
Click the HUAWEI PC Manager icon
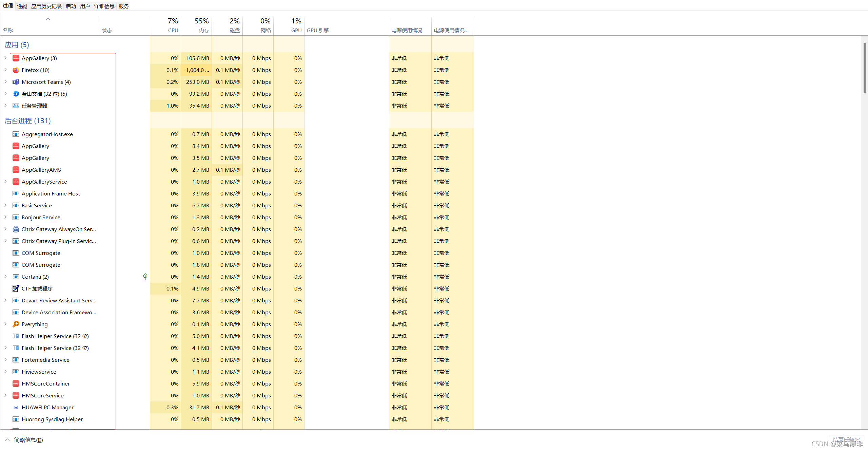(x=16, y=408)
